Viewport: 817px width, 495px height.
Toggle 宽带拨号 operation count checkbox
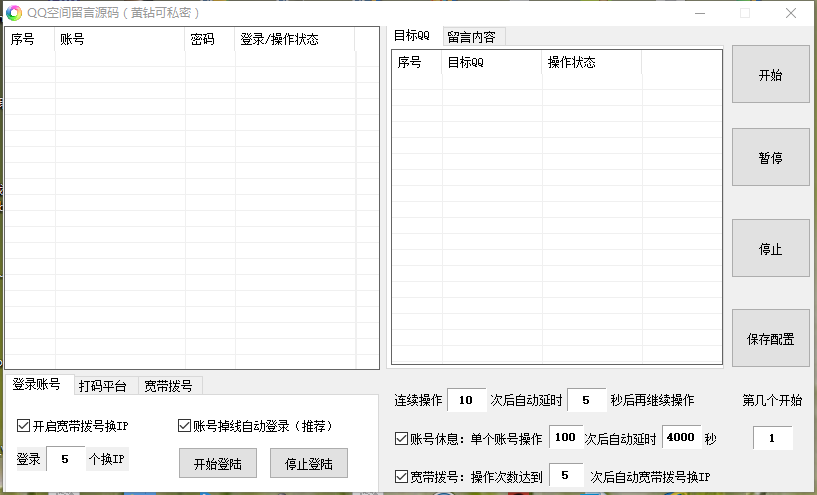[x=401, y=476]
